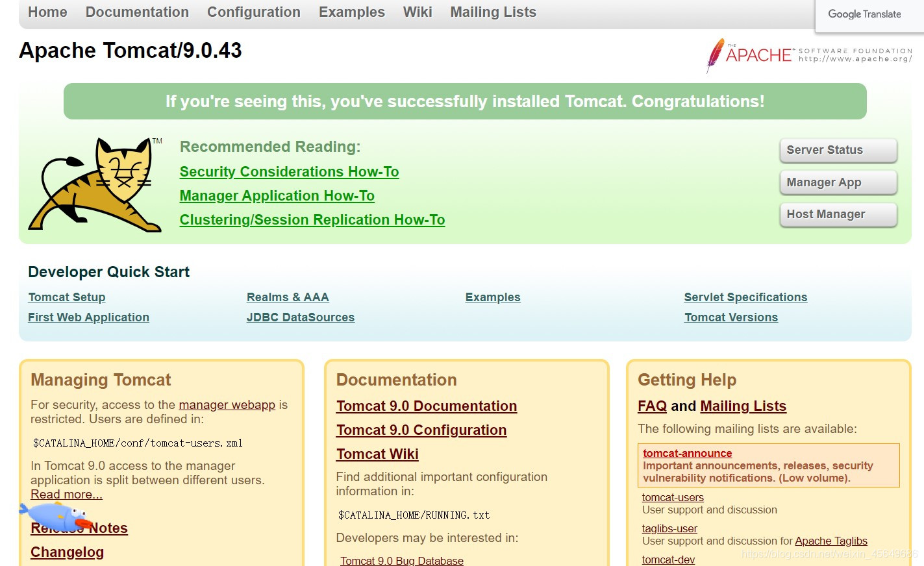
Task: Click the Recommended Reading heading
Action: pyautogui.click(x=270, y=147)
